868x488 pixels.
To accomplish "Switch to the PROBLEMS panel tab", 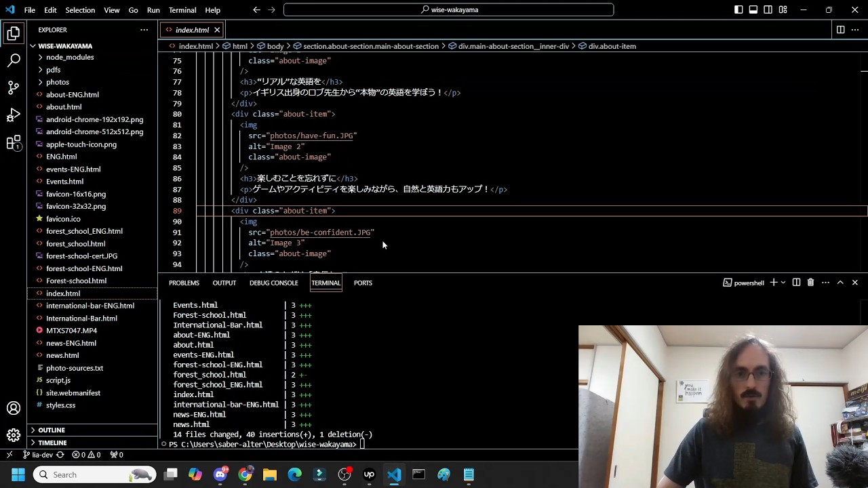I will [184, 283].
